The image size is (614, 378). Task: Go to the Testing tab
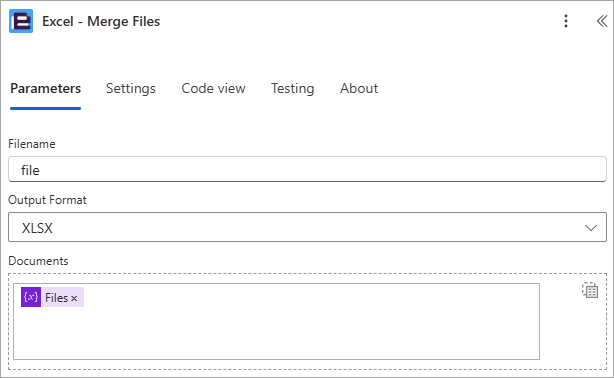(x=293, y=89)
